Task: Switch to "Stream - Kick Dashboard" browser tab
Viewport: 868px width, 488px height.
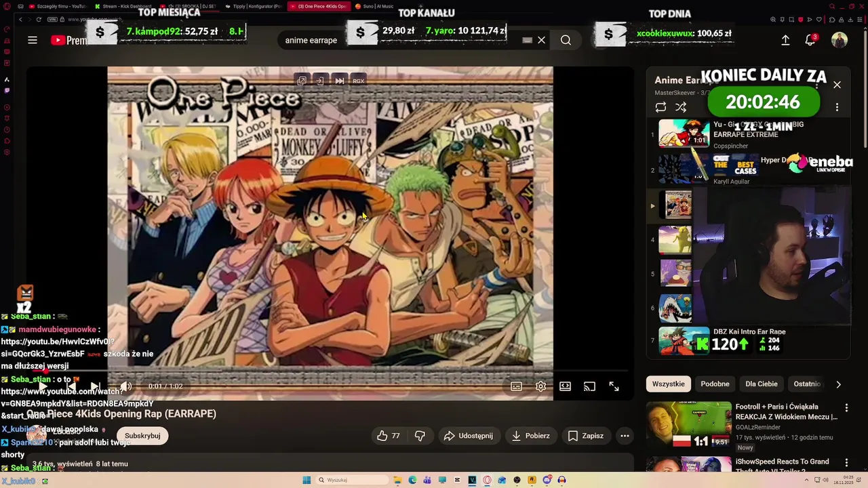Action: tap(123, 6)
